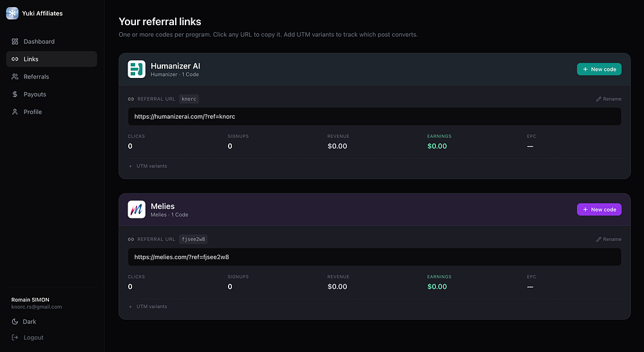This screenshot has height=352, width=644.
Task: Click the Melies program logo
Action: coord(137,210)
